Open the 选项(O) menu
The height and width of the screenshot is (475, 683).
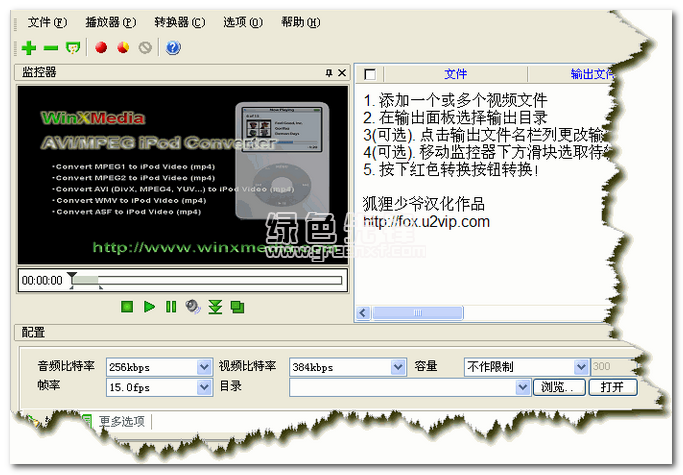[x=243, y=22]
